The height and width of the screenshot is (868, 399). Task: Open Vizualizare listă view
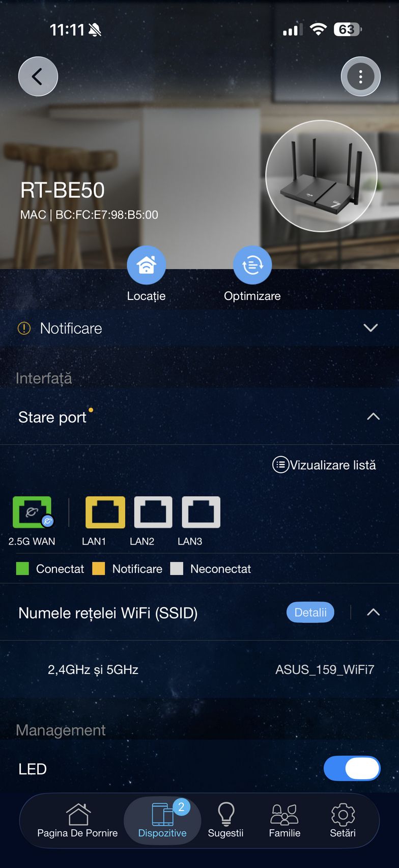pos(324,465)
